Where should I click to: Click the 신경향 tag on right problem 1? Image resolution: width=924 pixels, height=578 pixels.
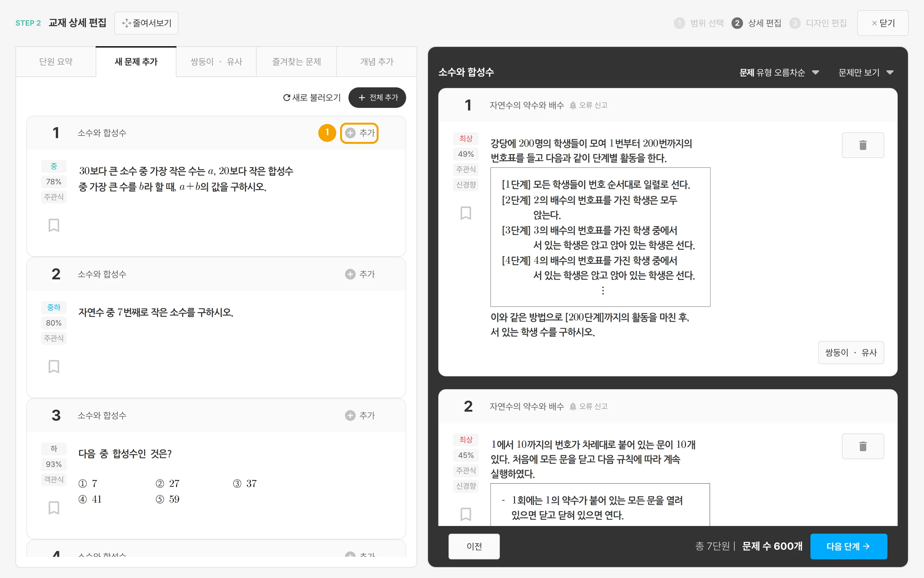pyautogui.click(x=466, y=185)
